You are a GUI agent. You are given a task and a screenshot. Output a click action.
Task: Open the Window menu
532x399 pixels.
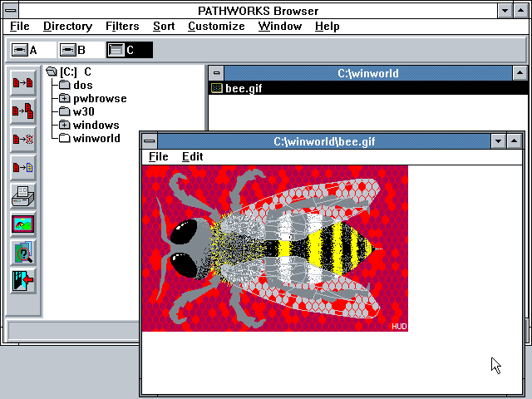pyautogui.click(x=280, y=26)
